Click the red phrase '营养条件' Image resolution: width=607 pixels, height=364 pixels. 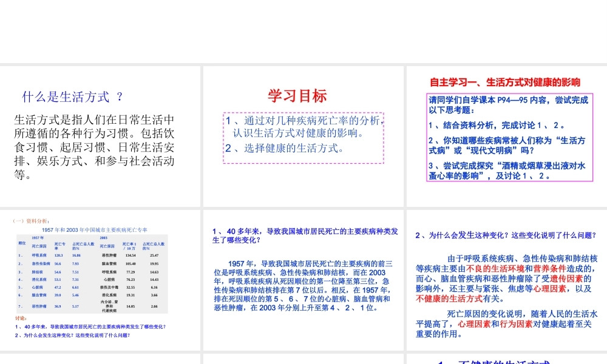pos(550,269)
